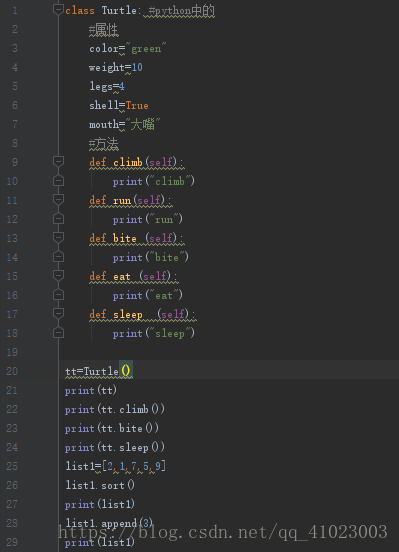
Task: Collapse the def bite fold marker
Action: (58, 238)
